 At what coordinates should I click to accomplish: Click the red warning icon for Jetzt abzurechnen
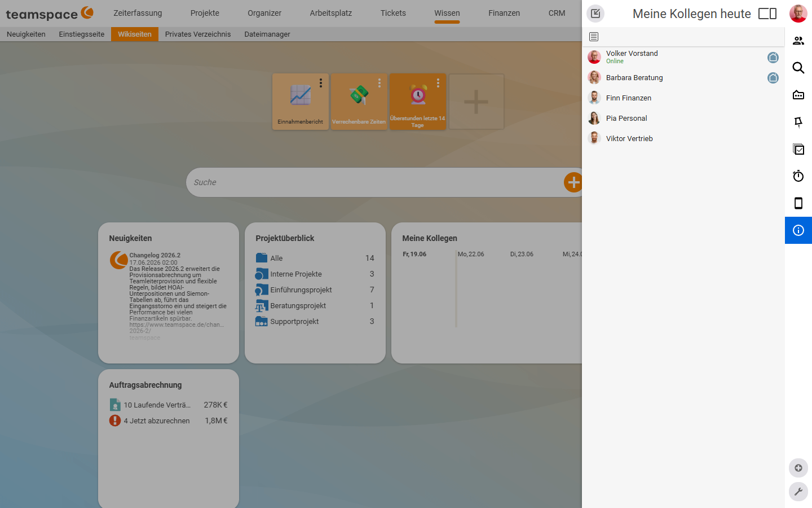[115, 421]
